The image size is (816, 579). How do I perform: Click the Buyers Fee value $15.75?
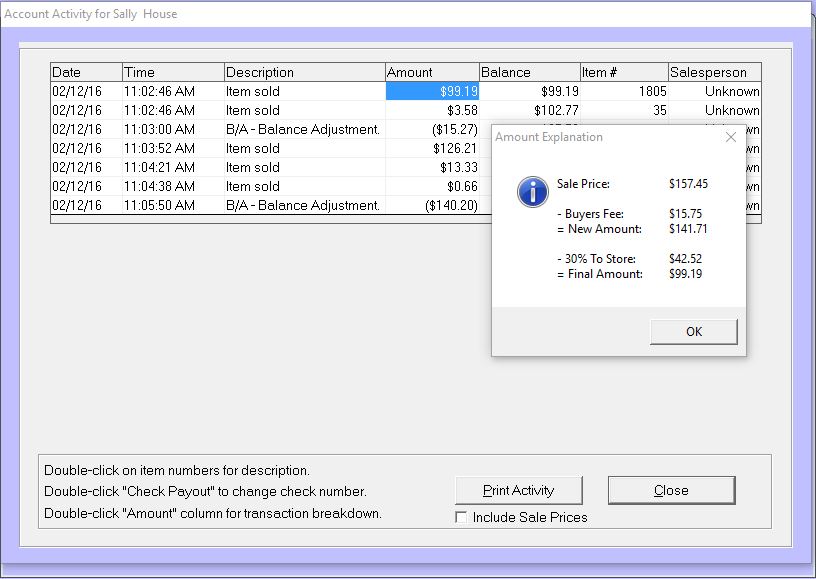685,214
